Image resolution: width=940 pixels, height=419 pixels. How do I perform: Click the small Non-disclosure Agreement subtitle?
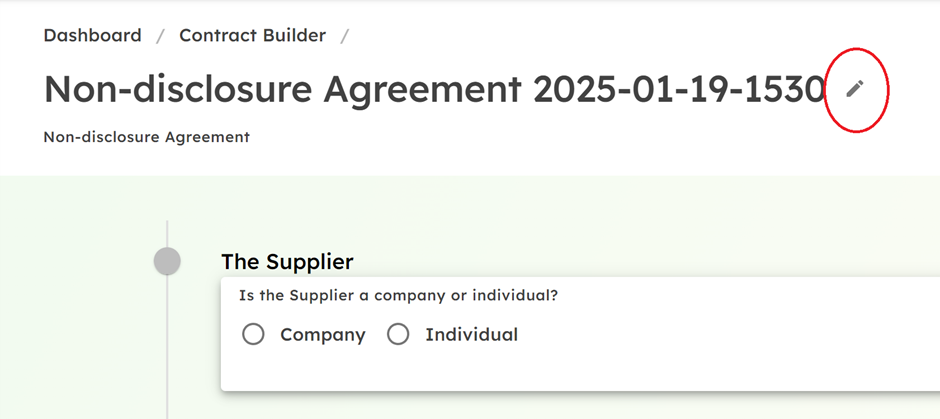point(146,137)
